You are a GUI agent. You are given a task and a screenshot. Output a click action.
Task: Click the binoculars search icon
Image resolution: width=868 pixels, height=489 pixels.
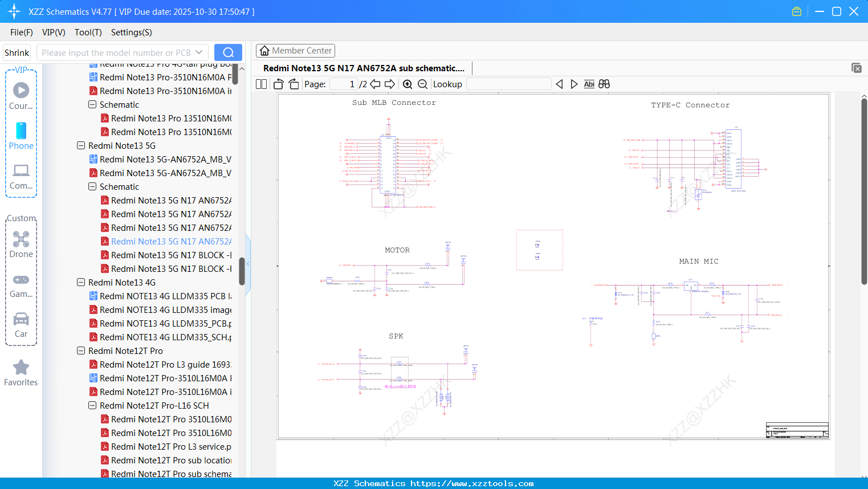click(604, 84)
